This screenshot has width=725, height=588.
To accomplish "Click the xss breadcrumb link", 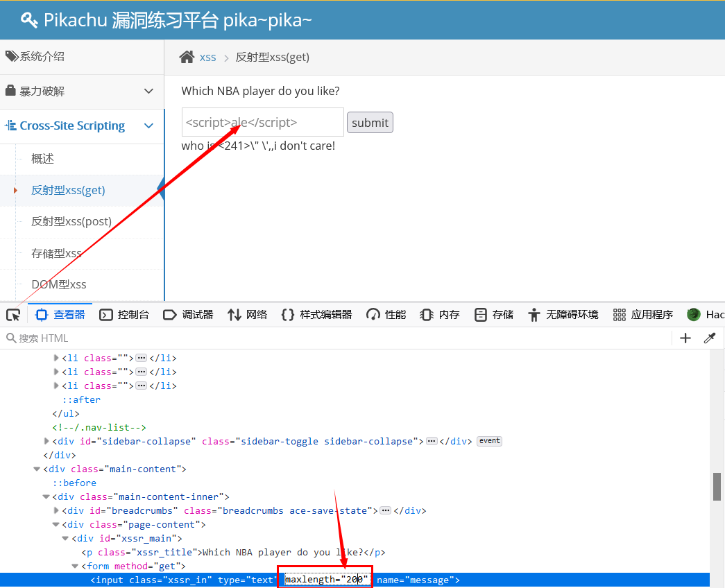I will [x=207, y=58].
